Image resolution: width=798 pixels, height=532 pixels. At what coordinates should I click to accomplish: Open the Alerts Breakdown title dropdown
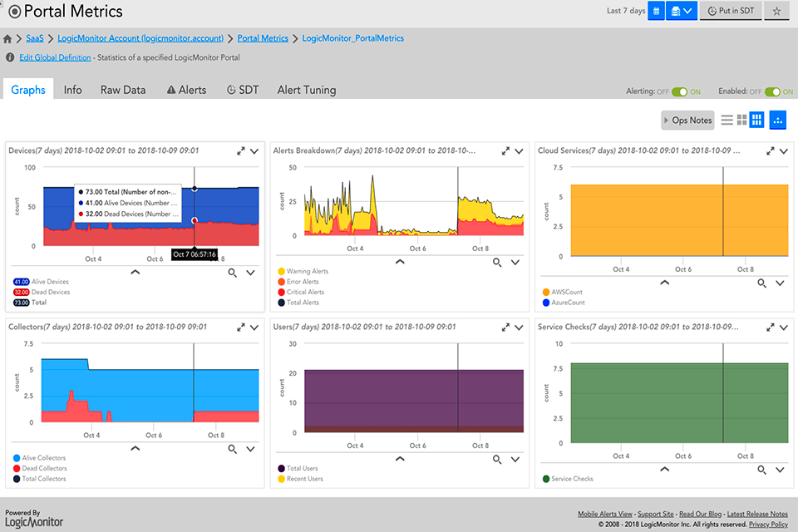[x=519, y=151]
